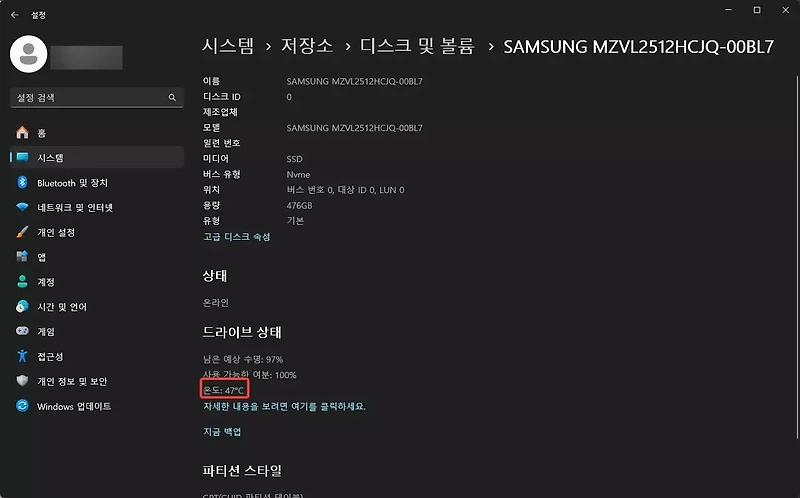This screenshot has width=800, height=498.
Task: Click search magnifier in 설정 검색 box
Action: (172, 97)
